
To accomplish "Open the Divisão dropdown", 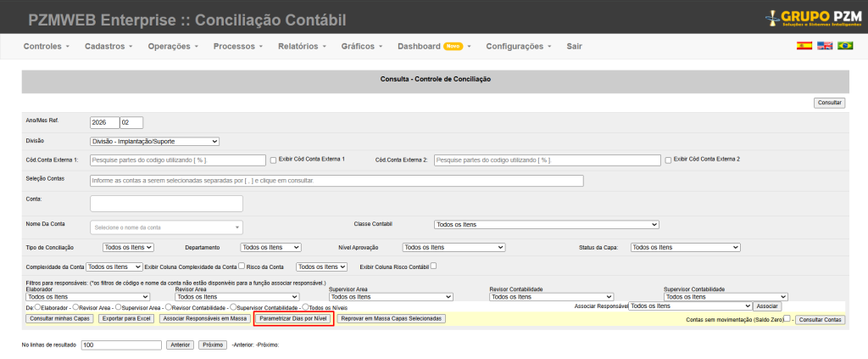I will click(154, 142).
